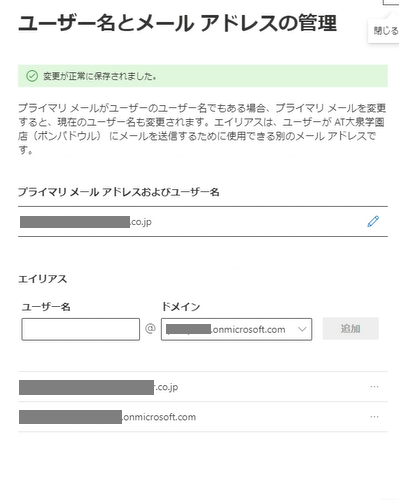Click the ユーザー名とメール アドレスの管理 title
The image size is (399, 500).
(x=177, y=23)
